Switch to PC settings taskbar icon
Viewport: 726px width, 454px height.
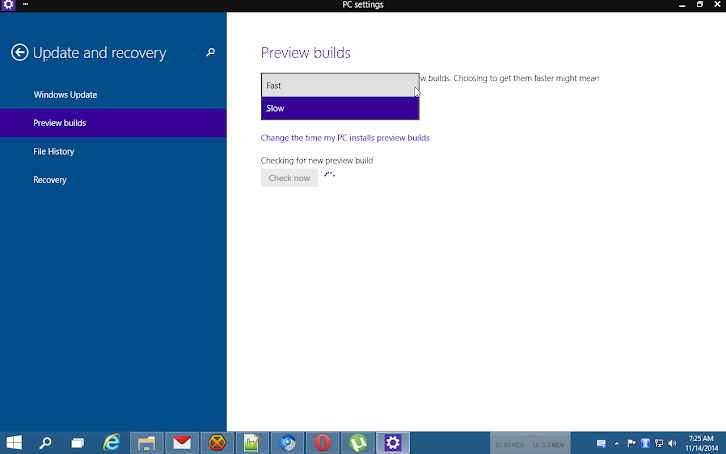(x=393, y=443)
